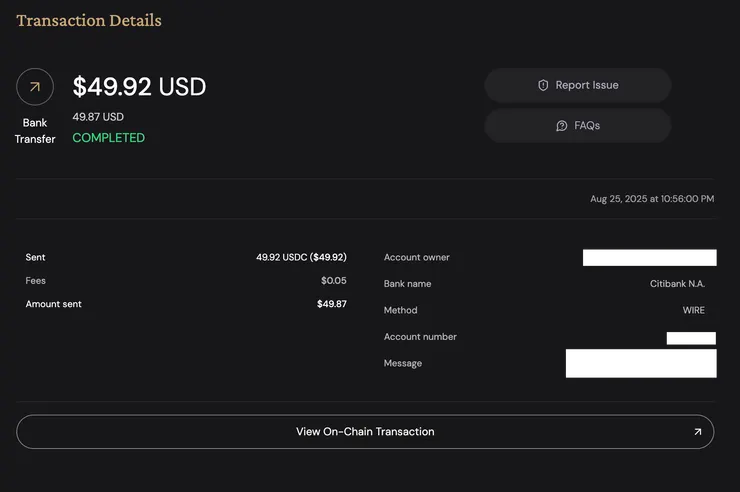Click the Transaction Details heading
The width and height of the screenshot is (740, 492).
(89, 20)
